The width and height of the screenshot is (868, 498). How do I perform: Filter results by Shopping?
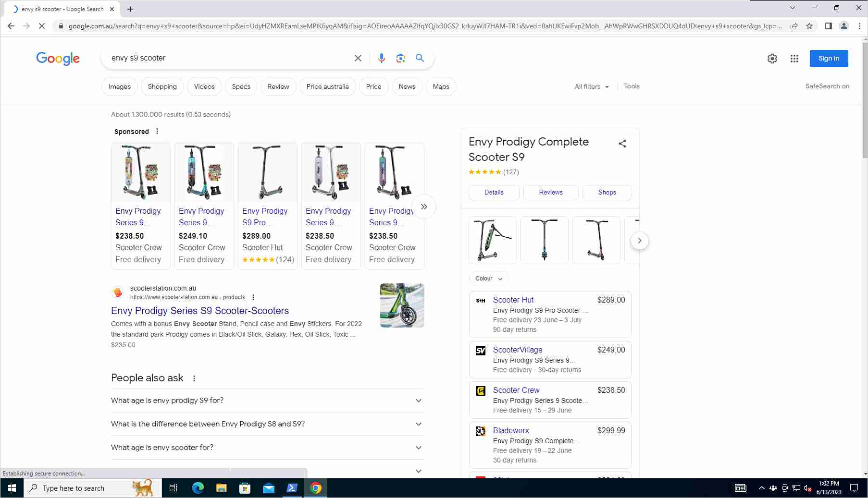[x=162, y=86]
